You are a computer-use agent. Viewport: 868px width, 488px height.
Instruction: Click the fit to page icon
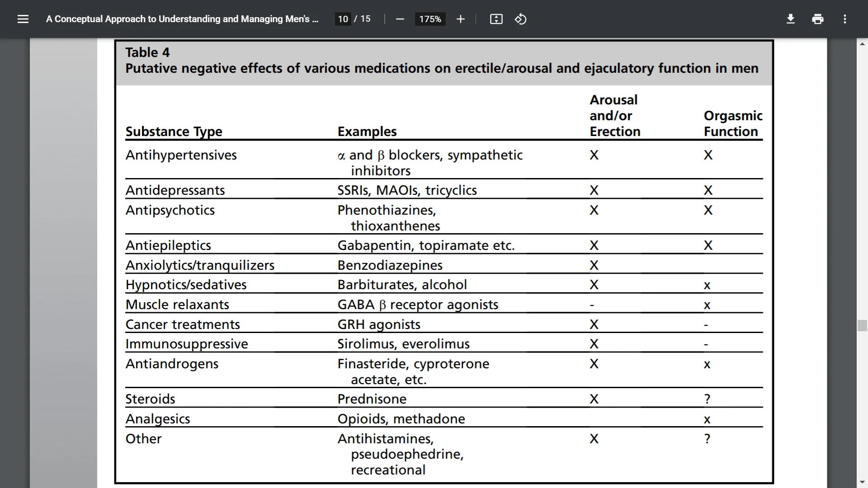496,19
